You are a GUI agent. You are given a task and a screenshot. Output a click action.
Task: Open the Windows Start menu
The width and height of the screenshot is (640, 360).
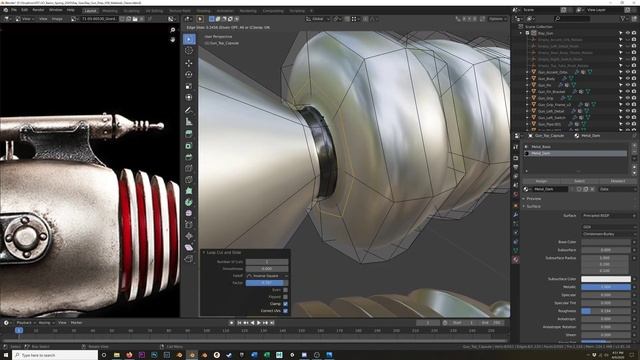click(6, 355)
